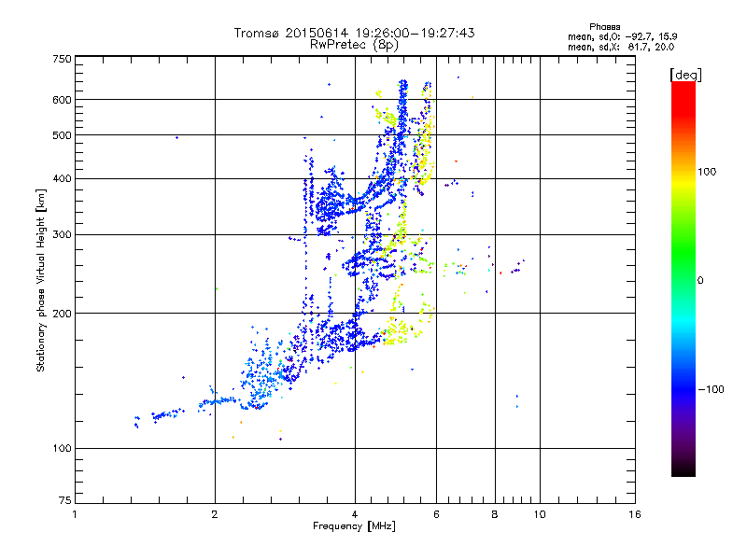Click the x-axis tick '2'
This screenshot has height=560, width=747.
[x=215, y=514]
